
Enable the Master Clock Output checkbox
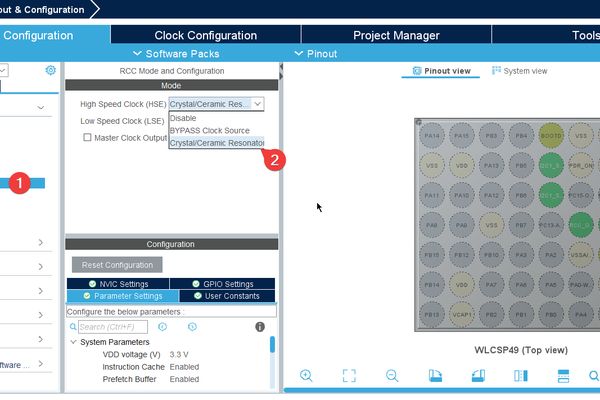[x=87, y=137]
